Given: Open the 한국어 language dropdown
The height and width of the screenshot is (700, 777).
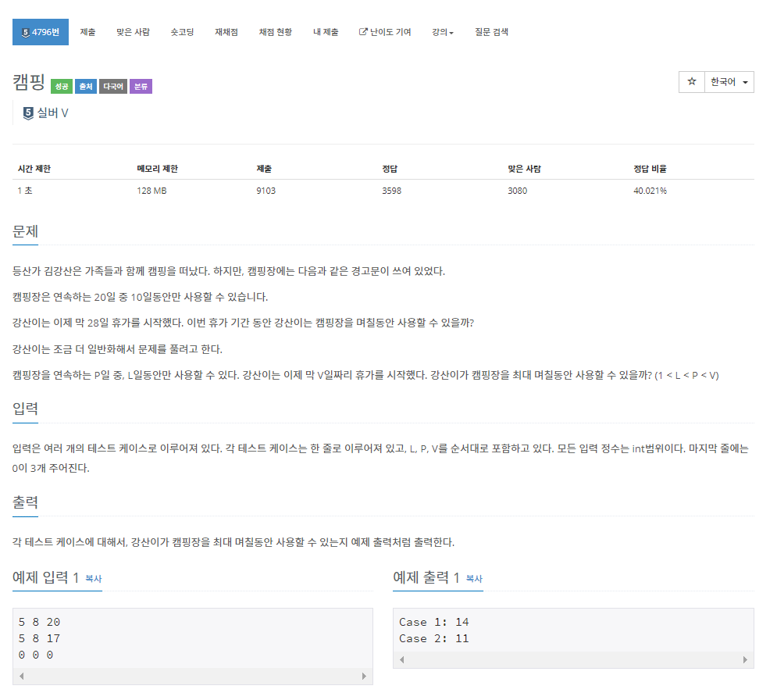Looking at the screenshot, I should point(729,82).
